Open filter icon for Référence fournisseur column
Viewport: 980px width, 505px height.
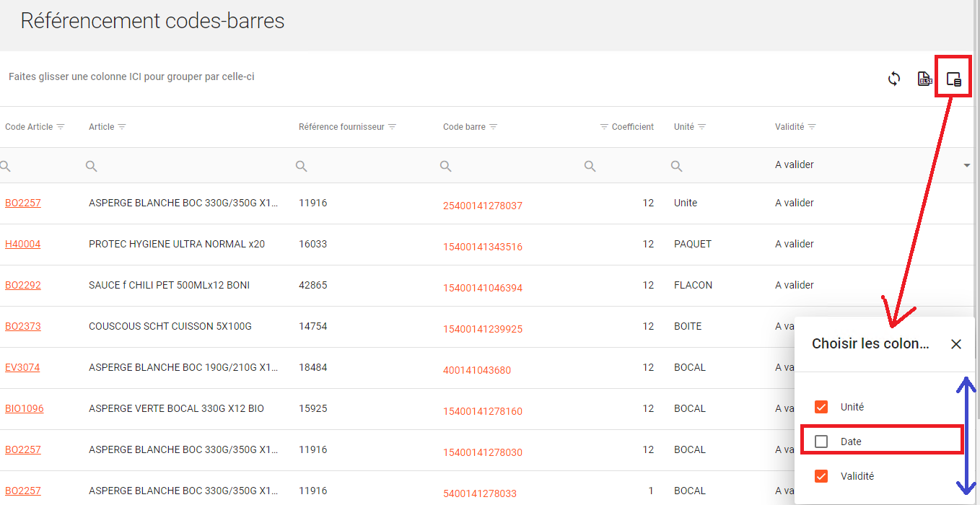(393, 127)
